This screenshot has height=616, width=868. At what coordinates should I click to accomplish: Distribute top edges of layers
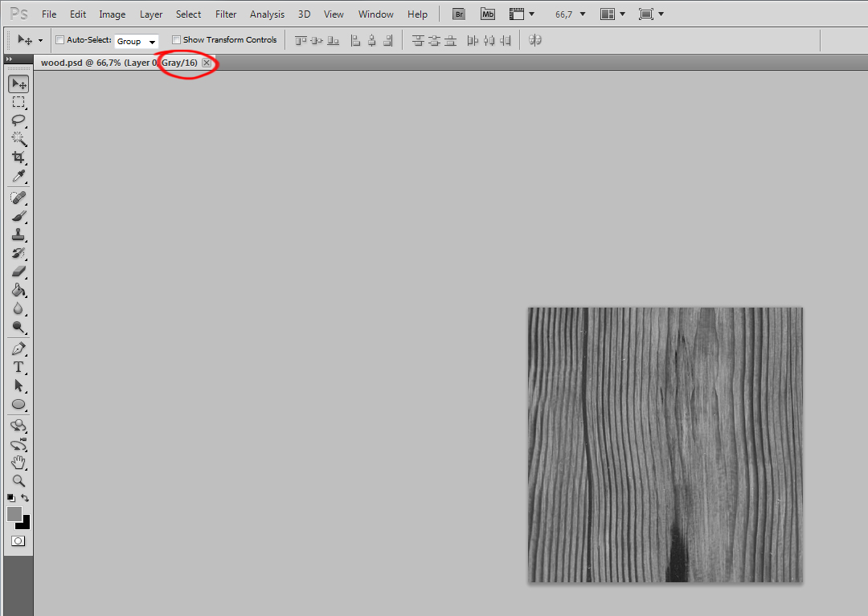click(418, 40)
